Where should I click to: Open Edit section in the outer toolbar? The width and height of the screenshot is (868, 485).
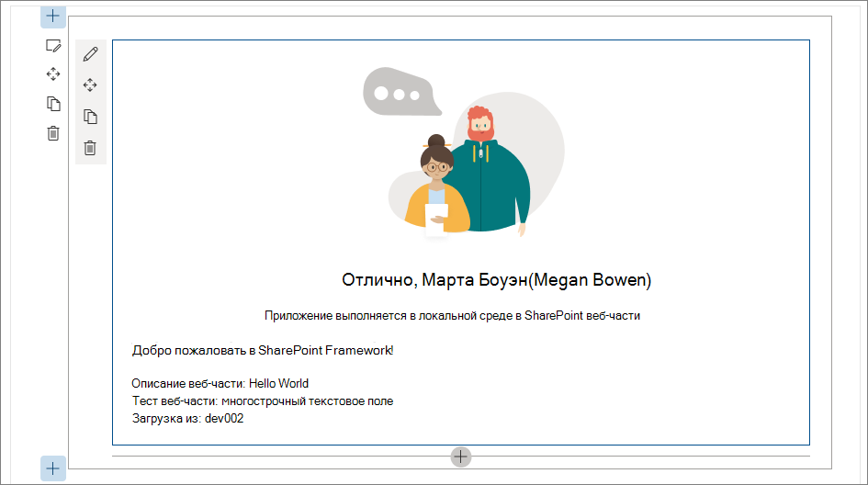click(53, 46)
